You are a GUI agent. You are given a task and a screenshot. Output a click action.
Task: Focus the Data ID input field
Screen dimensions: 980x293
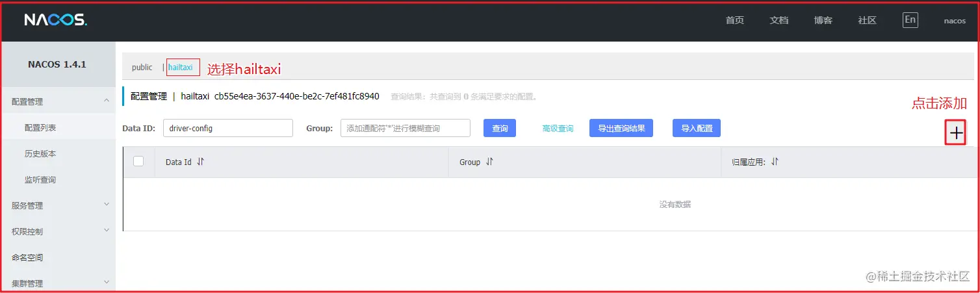click(228, 128)
